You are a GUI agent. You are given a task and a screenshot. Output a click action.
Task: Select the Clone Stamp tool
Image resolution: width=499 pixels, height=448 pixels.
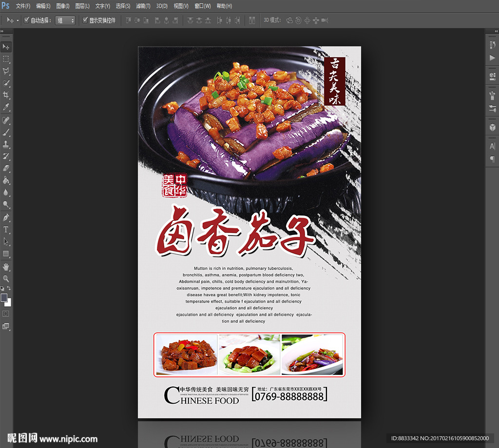pos(6,144)
